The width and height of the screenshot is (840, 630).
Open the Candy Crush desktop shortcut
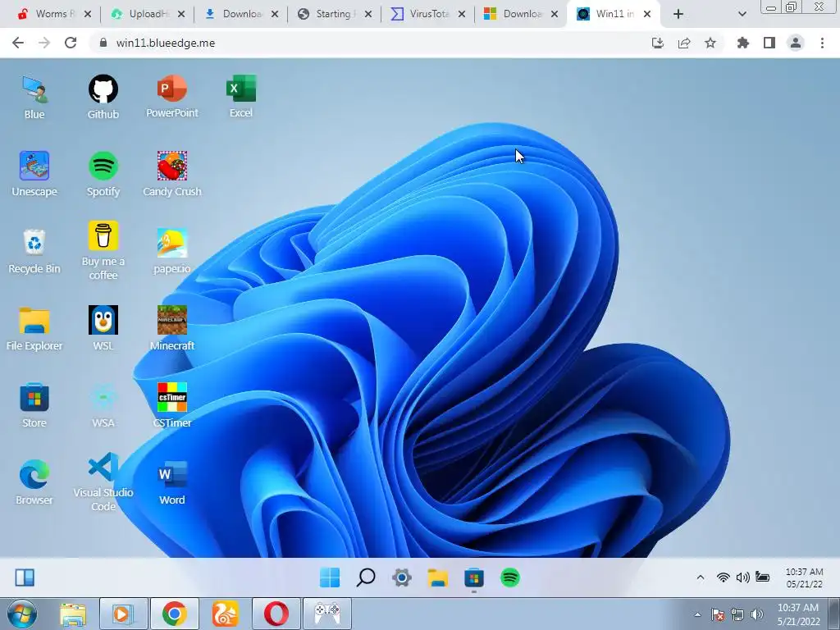pos(172,174)
